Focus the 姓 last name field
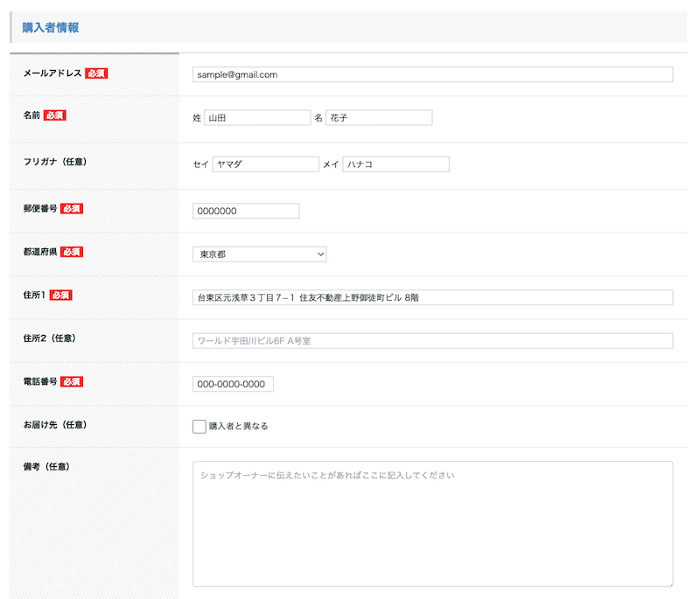Screen dimensions: 700x599 (x=256, y=118)
